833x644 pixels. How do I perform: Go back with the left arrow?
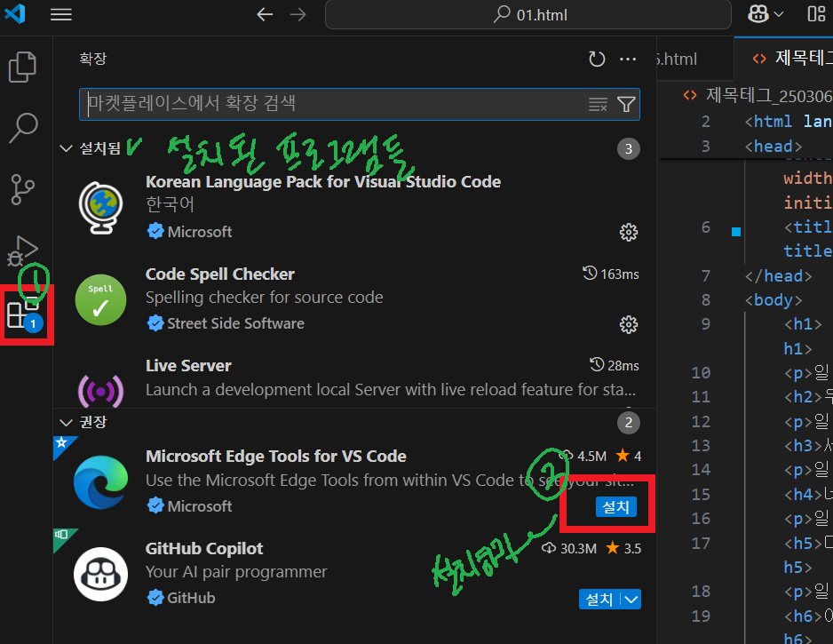[265, 14]
